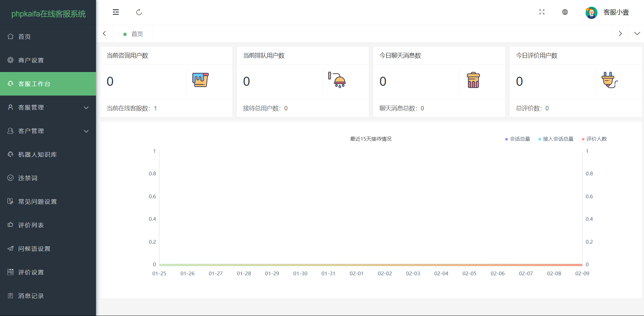
Task: Expand the 客服管理 submenu
Action: pos(48,107)
